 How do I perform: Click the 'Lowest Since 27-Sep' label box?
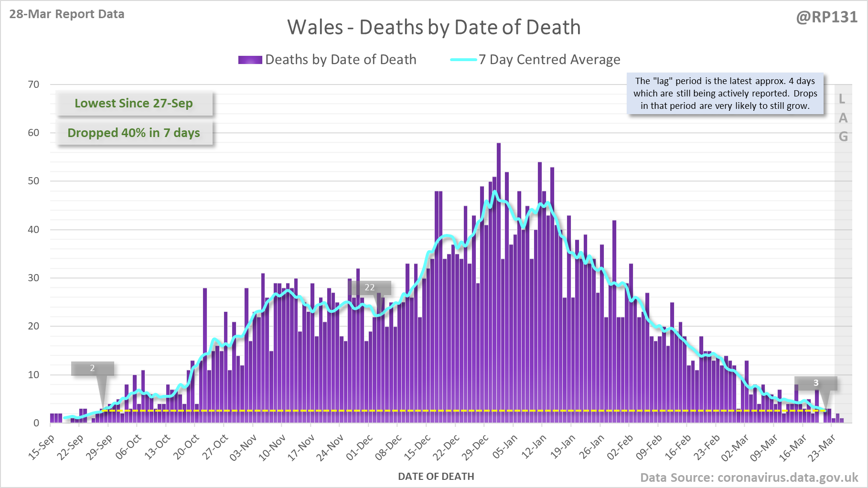(x=134, y=103)
